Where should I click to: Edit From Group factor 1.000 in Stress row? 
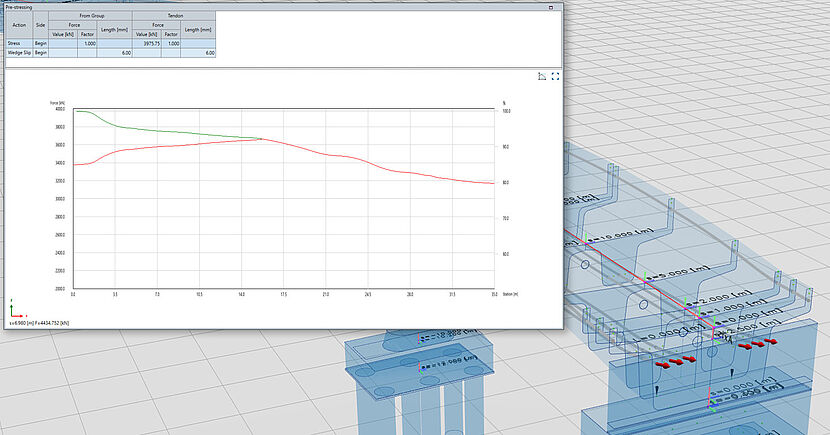[89, 43]
